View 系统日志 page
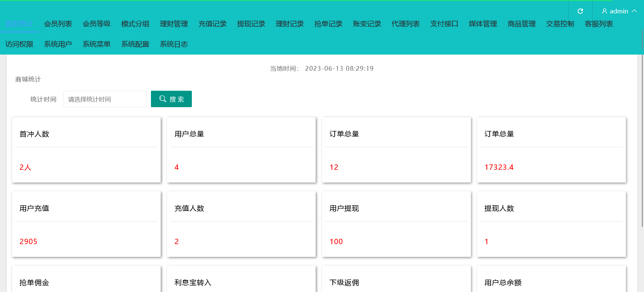 (x=174, y=44)
